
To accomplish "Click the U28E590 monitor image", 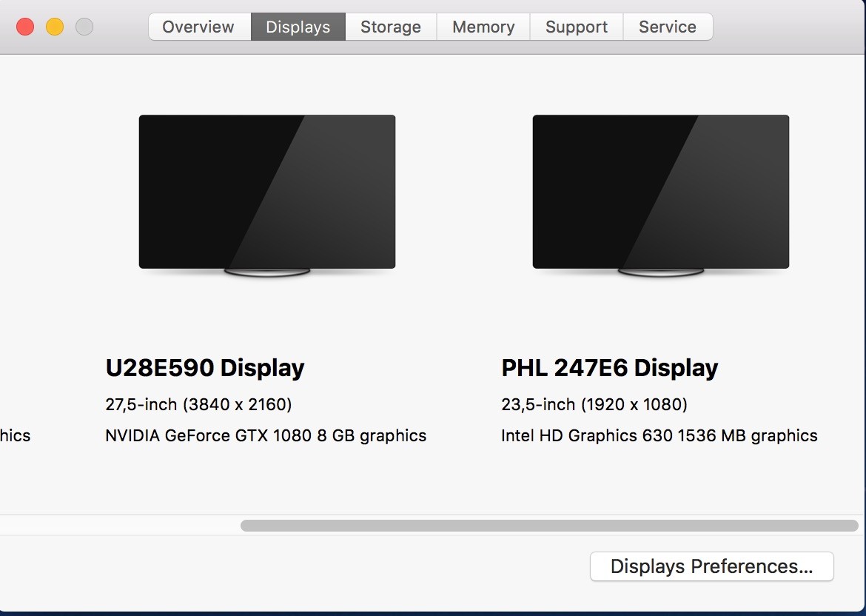I will tap(266, 195).
